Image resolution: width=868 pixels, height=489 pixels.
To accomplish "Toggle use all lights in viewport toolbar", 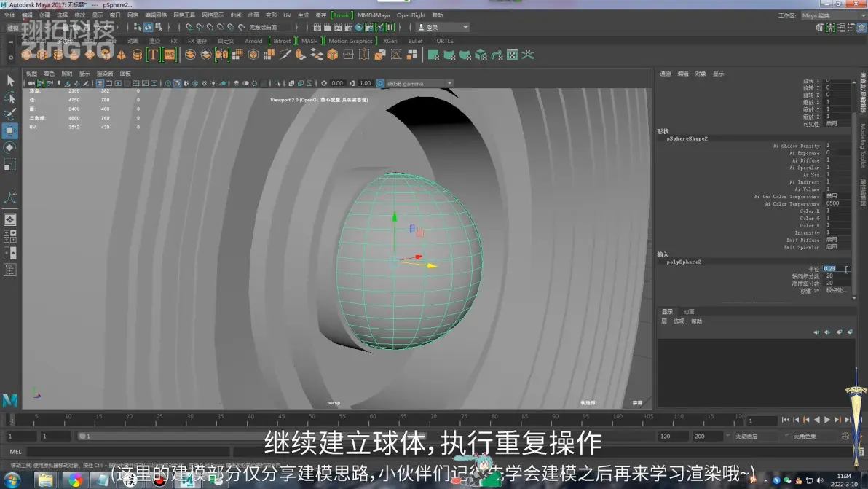I will click(213, 84).
